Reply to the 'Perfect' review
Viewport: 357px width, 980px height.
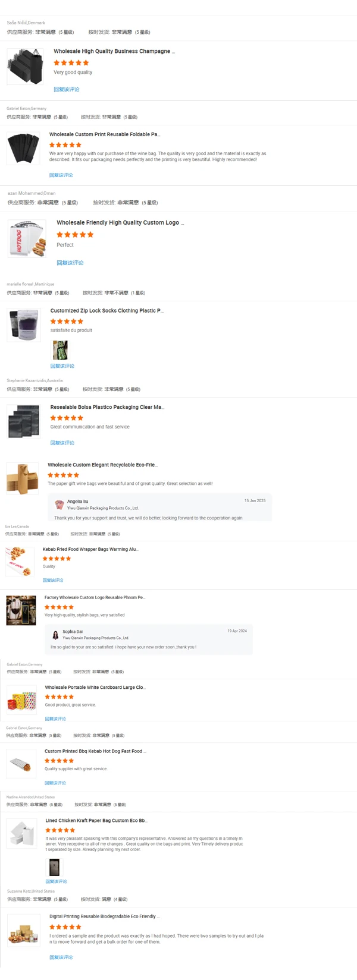tap(70, 263)
